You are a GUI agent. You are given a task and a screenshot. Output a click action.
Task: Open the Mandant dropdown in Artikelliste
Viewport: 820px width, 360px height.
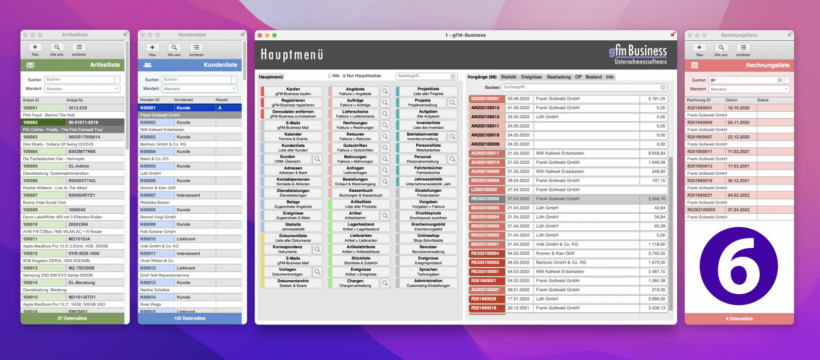pos(82,89)
